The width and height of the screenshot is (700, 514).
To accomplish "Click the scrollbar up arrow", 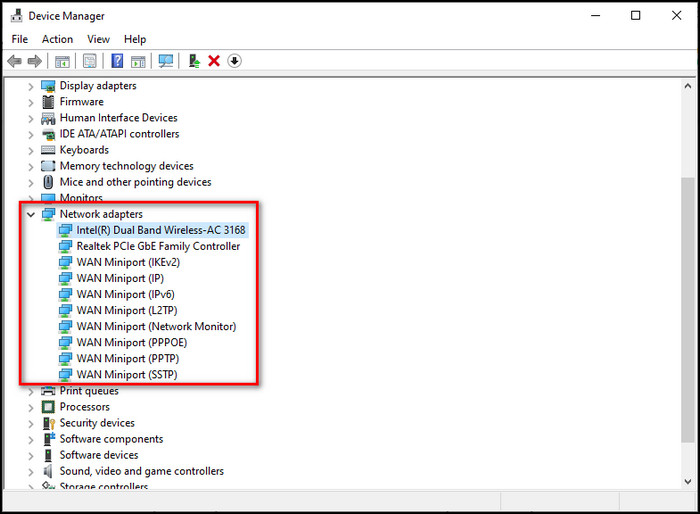I will coord(688,86).
